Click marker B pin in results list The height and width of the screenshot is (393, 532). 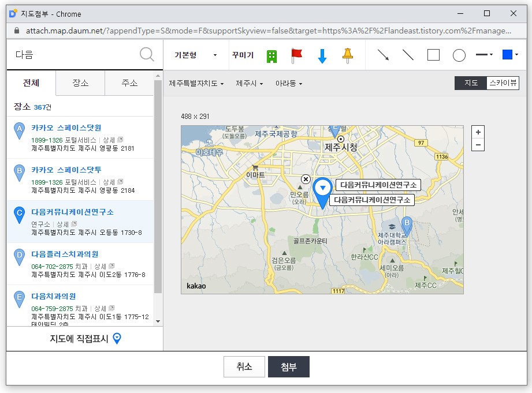tap(19, 173)
